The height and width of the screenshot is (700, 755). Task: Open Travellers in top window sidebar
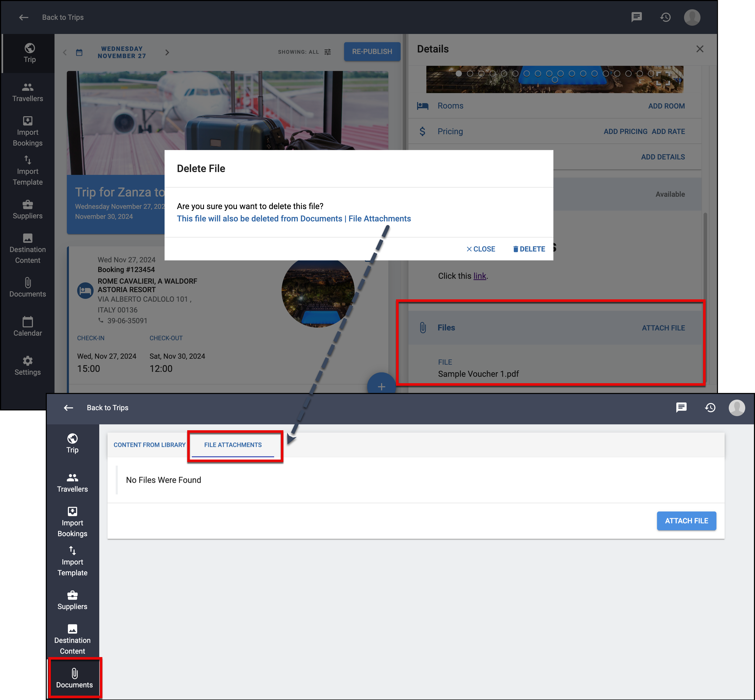(28, 92)
